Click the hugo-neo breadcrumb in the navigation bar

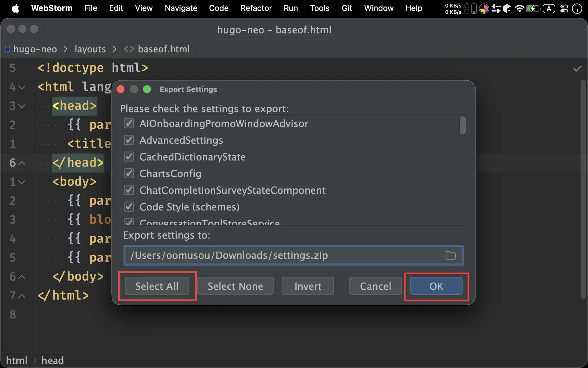(x=35, y=49)
